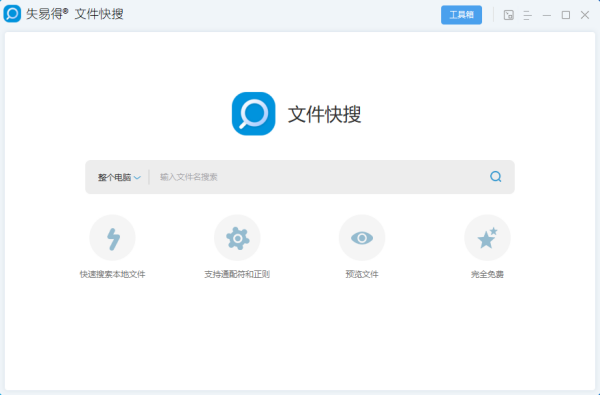Click the gear wildcard and regex icon
600x395 pixels.
pos(237,238)
